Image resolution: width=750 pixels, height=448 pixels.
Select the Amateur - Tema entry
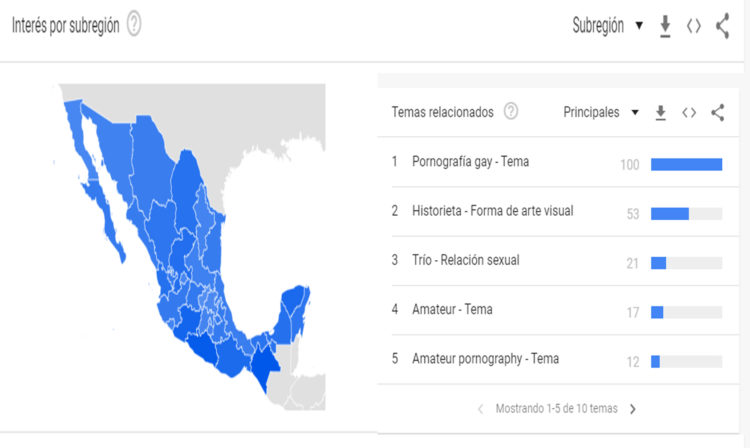pos(452,309)
